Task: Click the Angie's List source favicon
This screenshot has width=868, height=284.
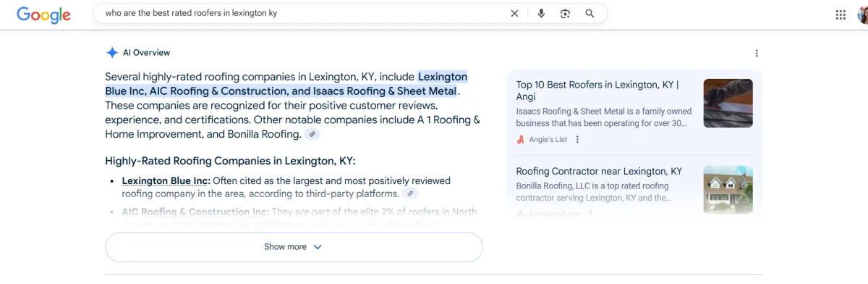Action: [521, 140]
